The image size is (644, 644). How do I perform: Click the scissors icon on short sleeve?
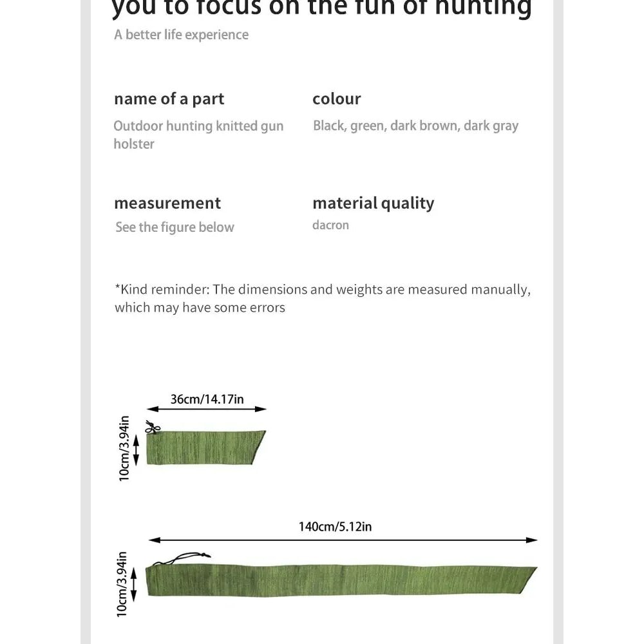pos(152,427)
